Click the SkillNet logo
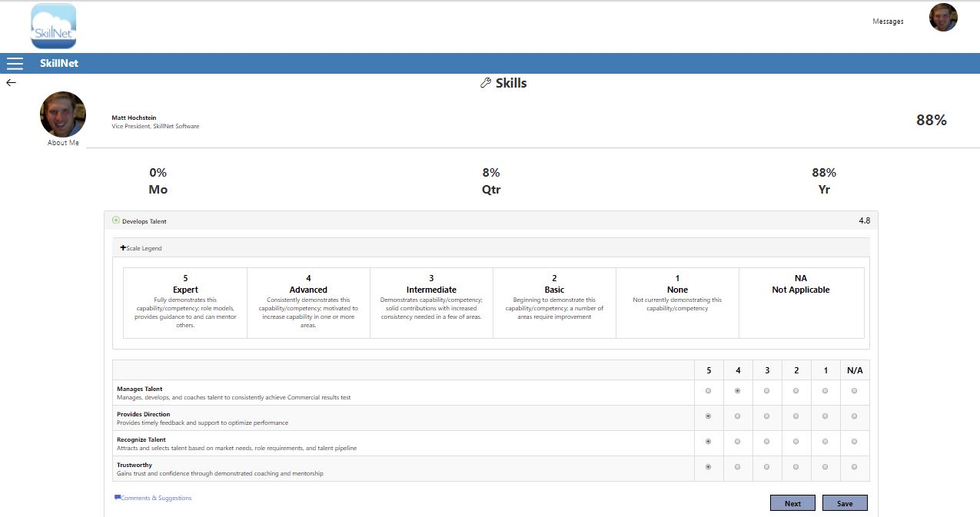The width and height of the screenshot is (980, 517). click(x=52, y=25)
